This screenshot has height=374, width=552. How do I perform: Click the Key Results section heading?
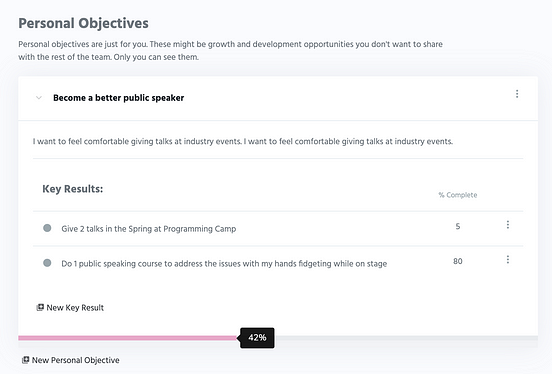(x=73, y=189)
